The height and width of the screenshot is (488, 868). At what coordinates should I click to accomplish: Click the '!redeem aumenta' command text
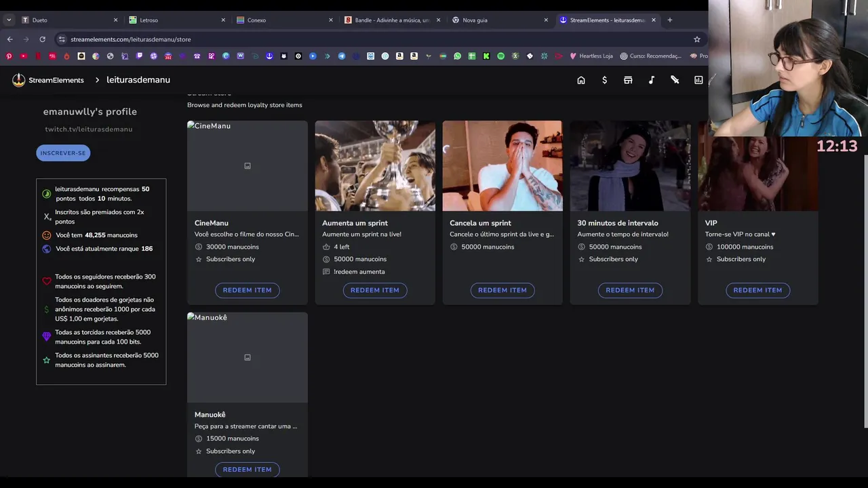[359, 272]
